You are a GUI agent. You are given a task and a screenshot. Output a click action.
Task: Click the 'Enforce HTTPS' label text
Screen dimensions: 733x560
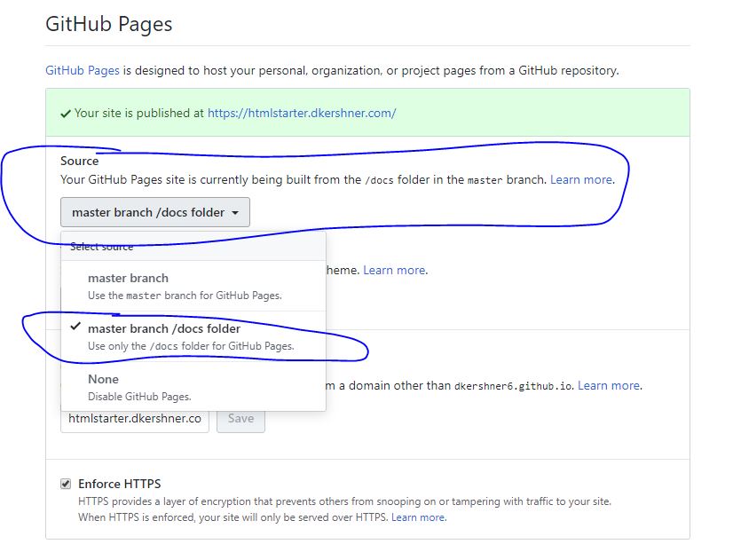119,484
